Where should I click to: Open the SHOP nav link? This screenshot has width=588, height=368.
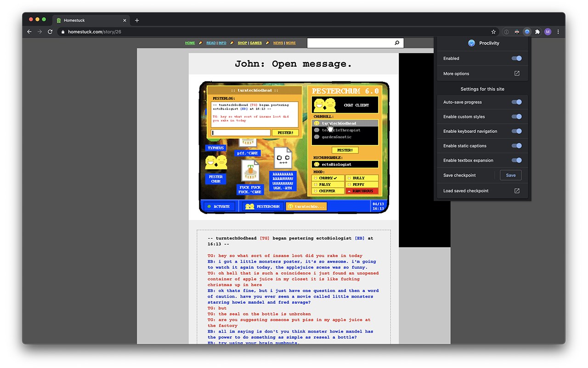click(x=242, y=43)
